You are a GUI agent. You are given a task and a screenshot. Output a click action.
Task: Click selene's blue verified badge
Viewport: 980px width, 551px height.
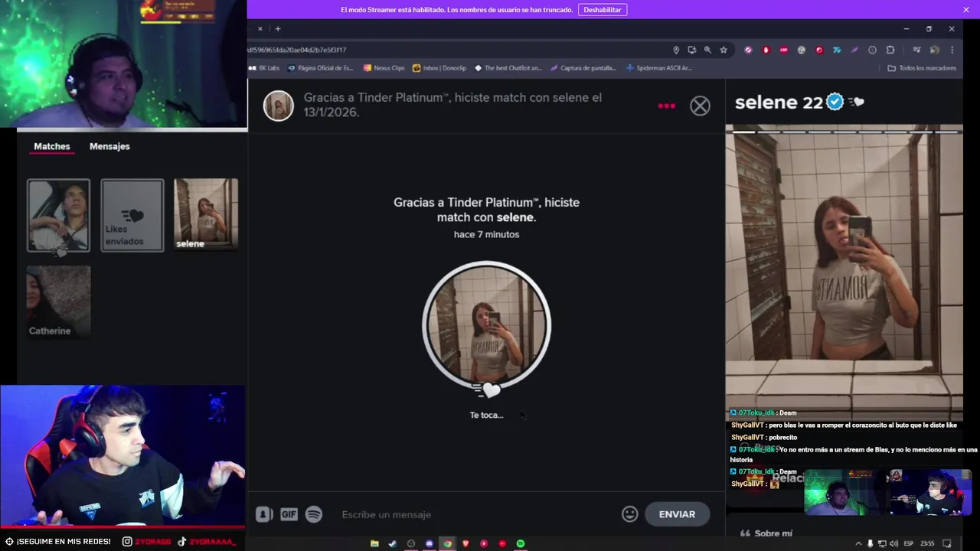[835, 102]
